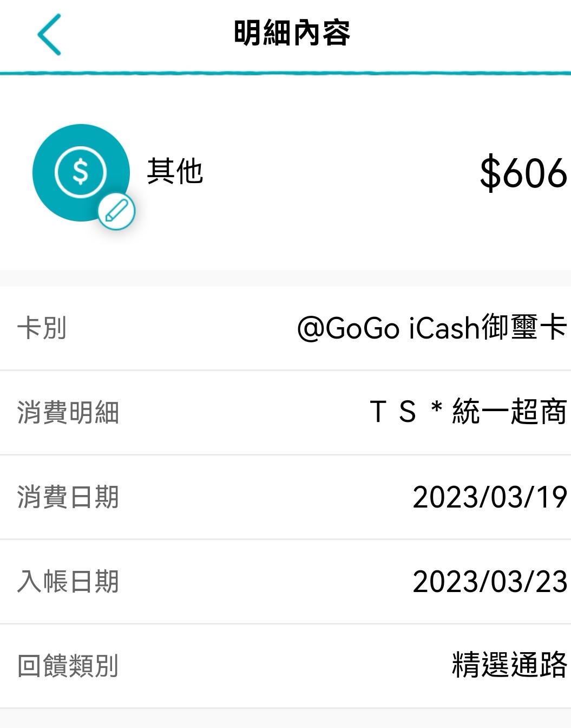571x728 pixels.
Task: Select the 消費日期 row label
Action: click(68, 497)
